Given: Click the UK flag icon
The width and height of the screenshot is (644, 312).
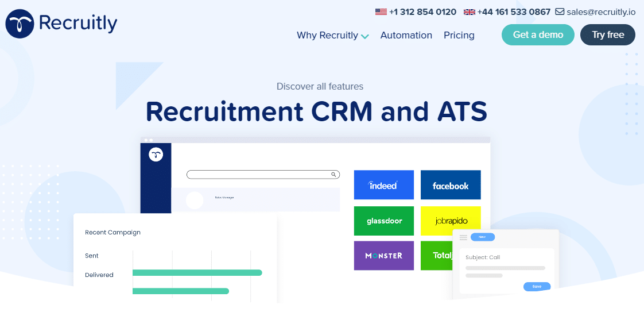Looking at the screenshot, I should pyautogui.click(x=470, y=12).
